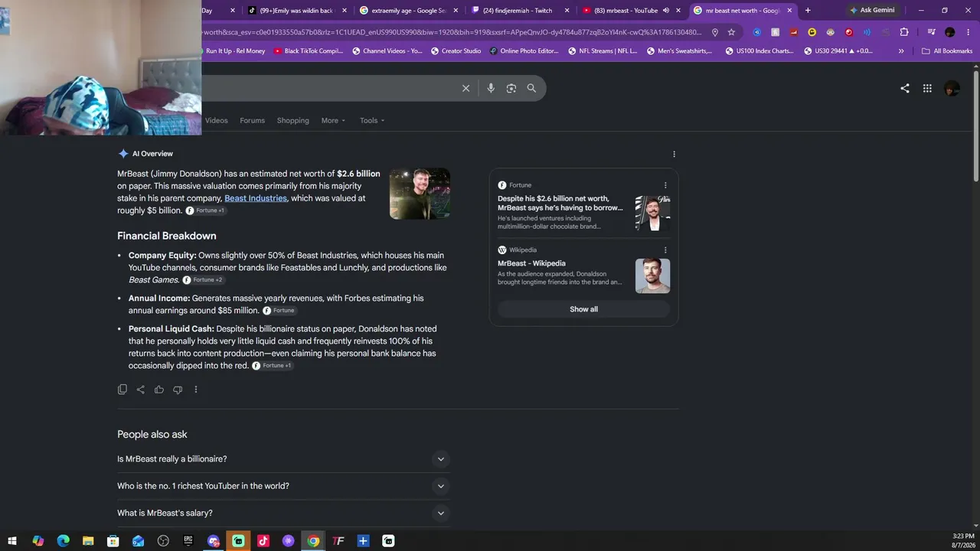Expand "Who is the no. 1 richest YouTuber" question

(283, 486)
